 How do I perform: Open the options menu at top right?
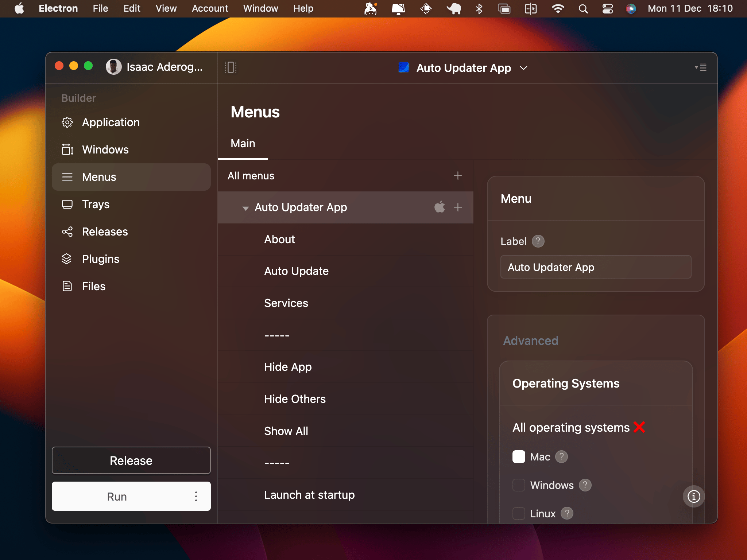click(x=701, y=68)
